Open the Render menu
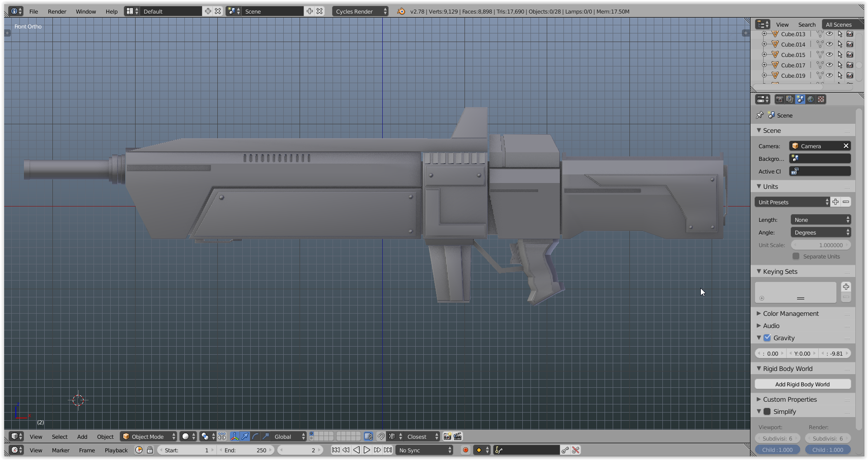This screenshot has width=868, height=460. point(57,11)
